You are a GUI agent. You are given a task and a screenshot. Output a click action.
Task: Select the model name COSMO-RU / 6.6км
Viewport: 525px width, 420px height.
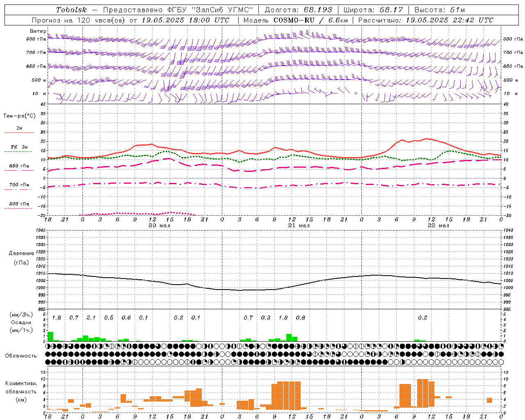[x=310, y=20]
